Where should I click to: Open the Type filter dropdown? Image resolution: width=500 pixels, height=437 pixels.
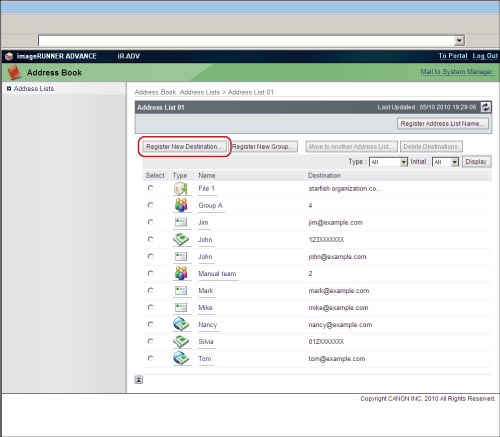click(x=388, y=162)
